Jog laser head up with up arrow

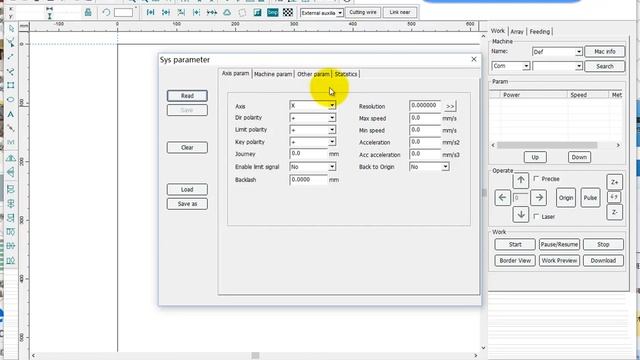click(x=521, y=180)
